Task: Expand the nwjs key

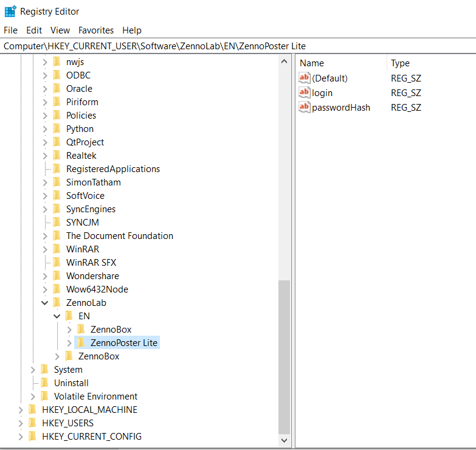Action: (45, 62)
